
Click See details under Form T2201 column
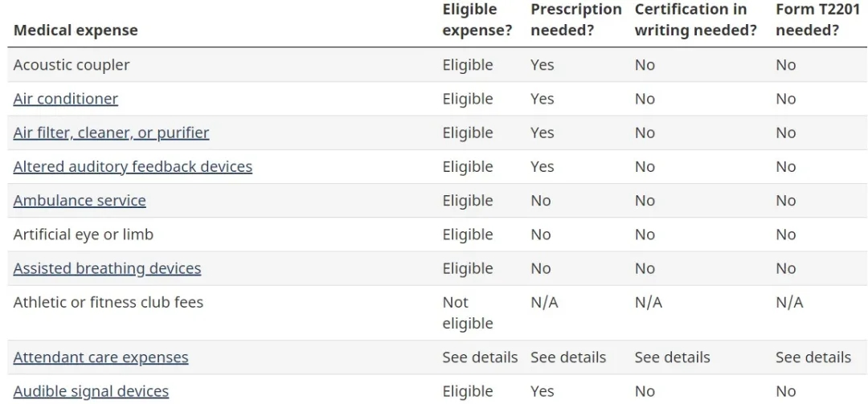coord(813,357)
